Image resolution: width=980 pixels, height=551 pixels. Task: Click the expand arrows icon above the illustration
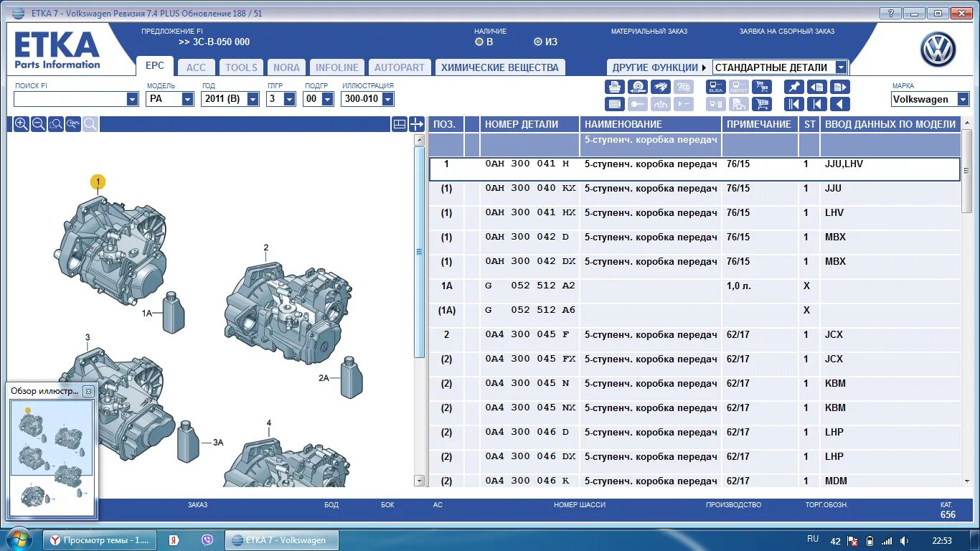[417, 124]
